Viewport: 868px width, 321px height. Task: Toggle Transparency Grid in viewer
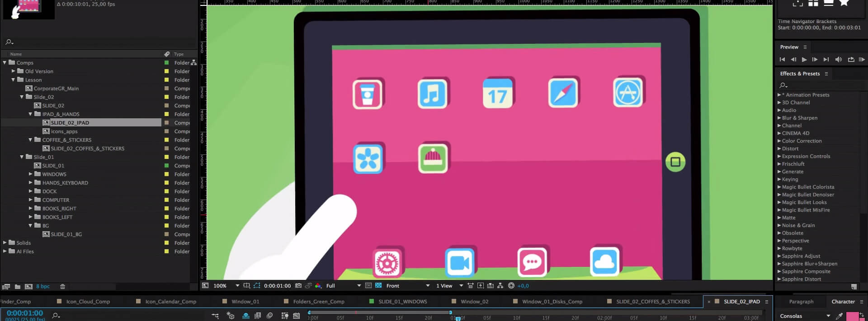pos(378,286)
